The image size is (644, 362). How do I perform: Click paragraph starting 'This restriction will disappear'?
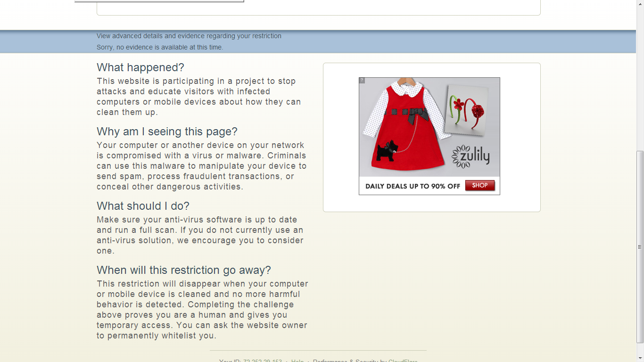203,310
